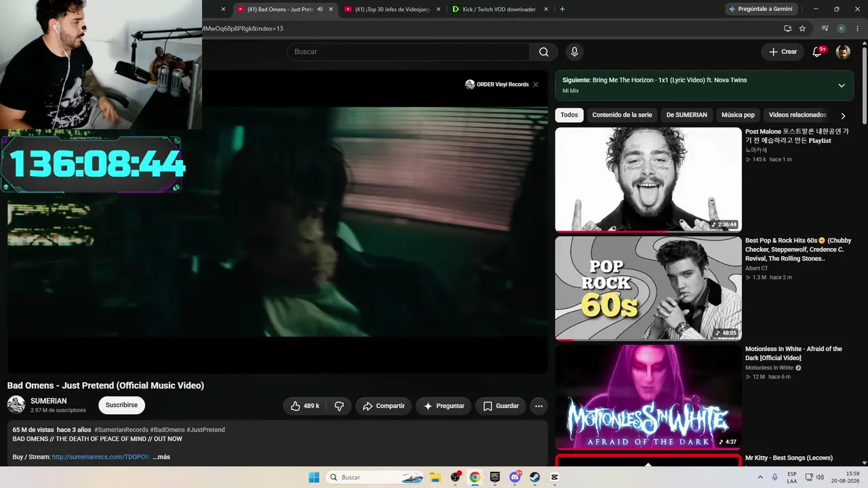Save the video with Guardar
The image size is (868, 488).
500,406
